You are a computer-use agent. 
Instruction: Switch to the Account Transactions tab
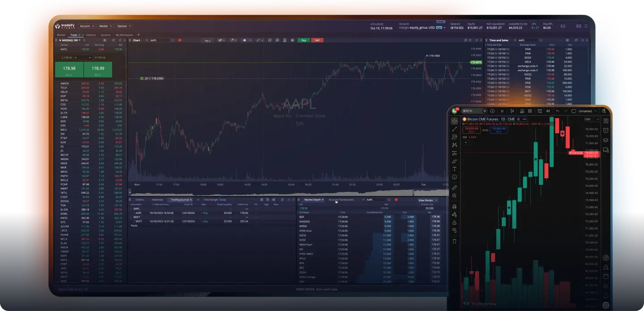pyautogui.click(x=341, y=200)
